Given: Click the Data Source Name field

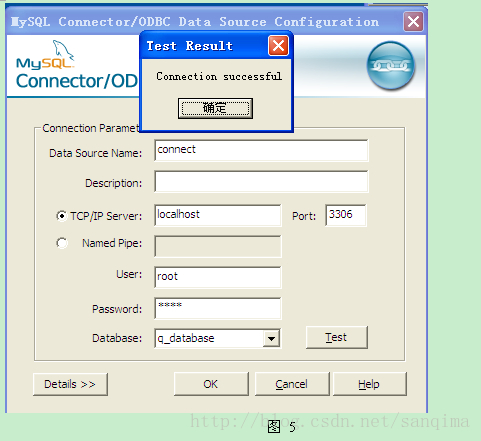Looking at the screenshot, I should pos(261,150).
